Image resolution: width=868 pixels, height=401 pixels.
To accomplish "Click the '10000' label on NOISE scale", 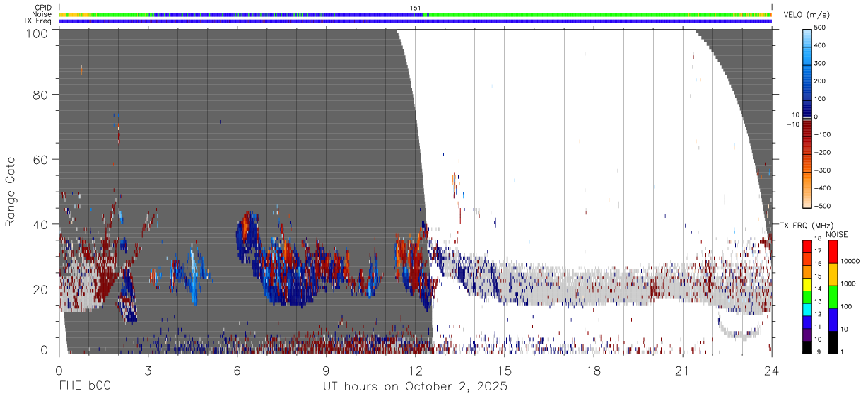I will (x=850, y=262).
